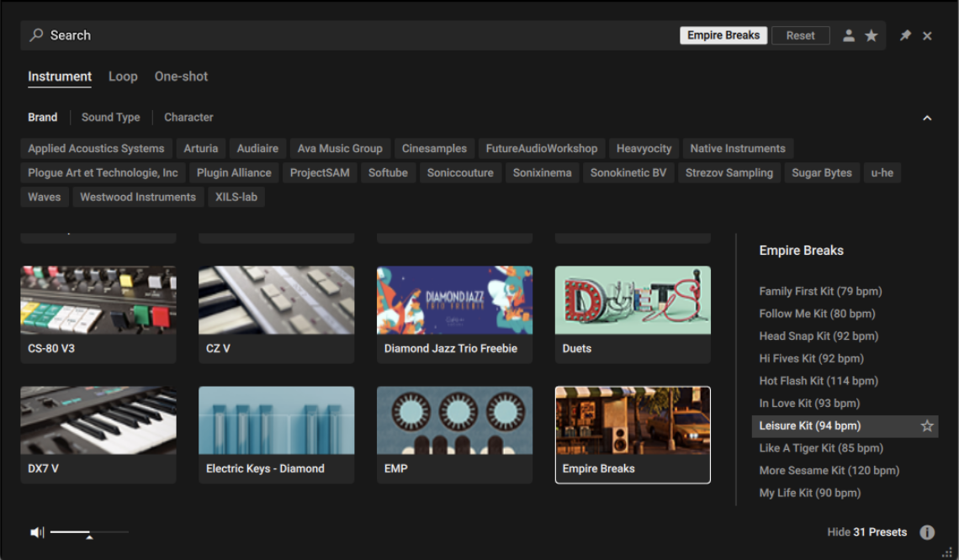Remove the Empire Breaks search tag
959x560 pixels.
click(723, 35)
